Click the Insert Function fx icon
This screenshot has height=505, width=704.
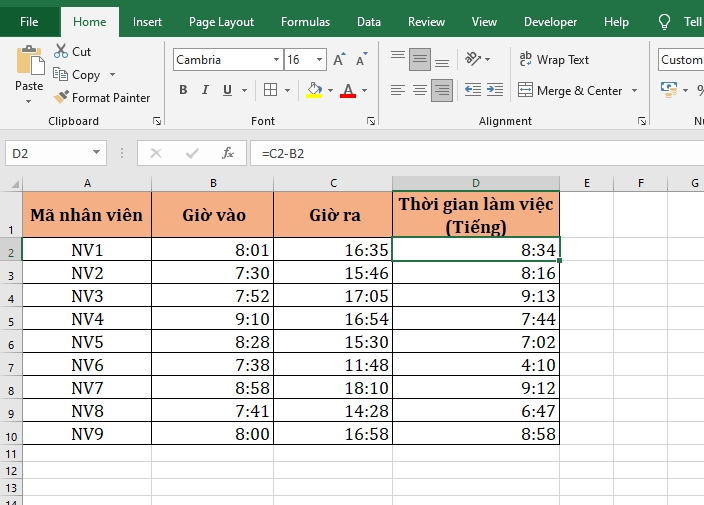[x=228, y=153]
